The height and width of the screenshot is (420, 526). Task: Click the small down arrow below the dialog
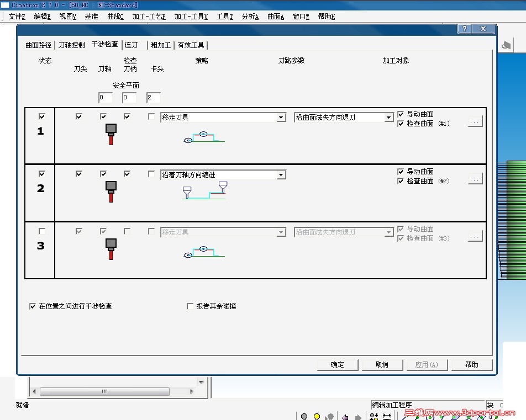pyautogui.click(x=201, y=382)
